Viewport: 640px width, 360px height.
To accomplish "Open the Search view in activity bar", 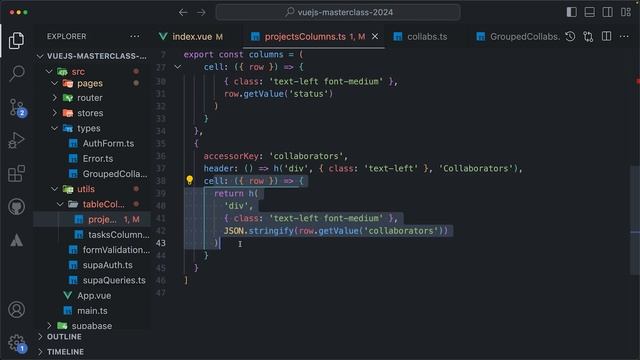I will point(17,73).
